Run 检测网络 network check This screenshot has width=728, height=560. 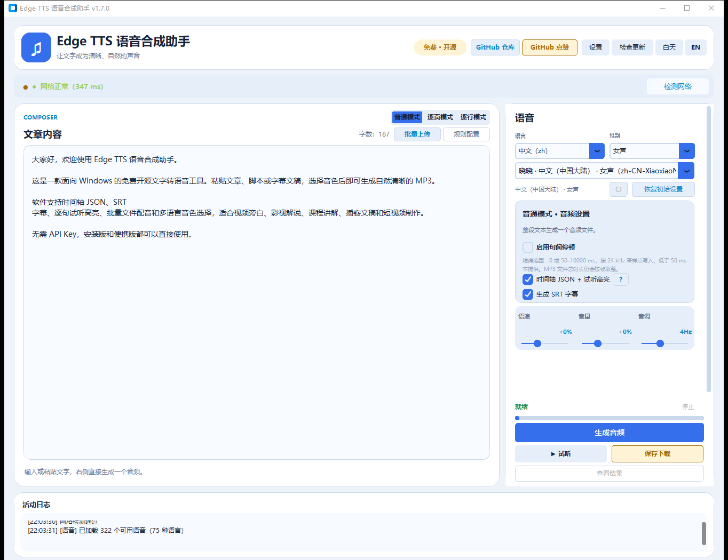point(678,86)
